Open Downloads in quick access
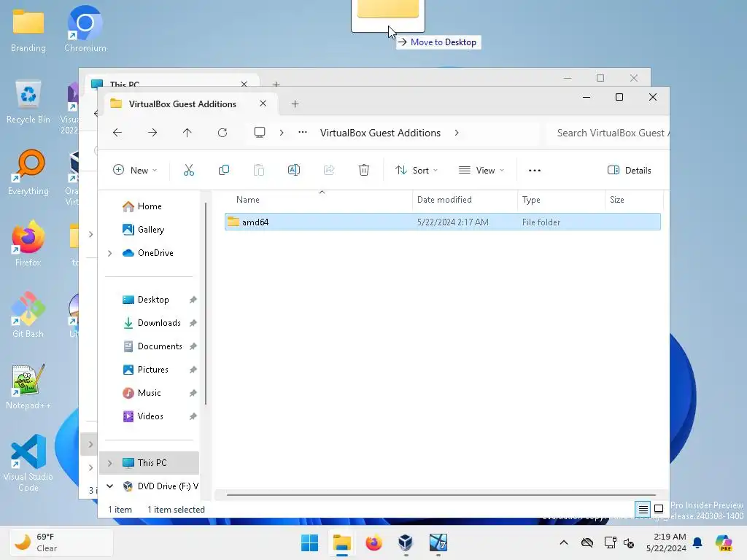This screenshot has height=560, width=747. coord(153,323)
